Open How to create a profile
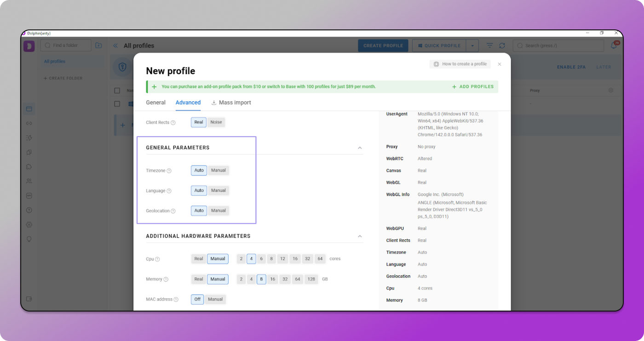Screen dimensions: 644x341 pyautogui.click(x=460, y=64)
